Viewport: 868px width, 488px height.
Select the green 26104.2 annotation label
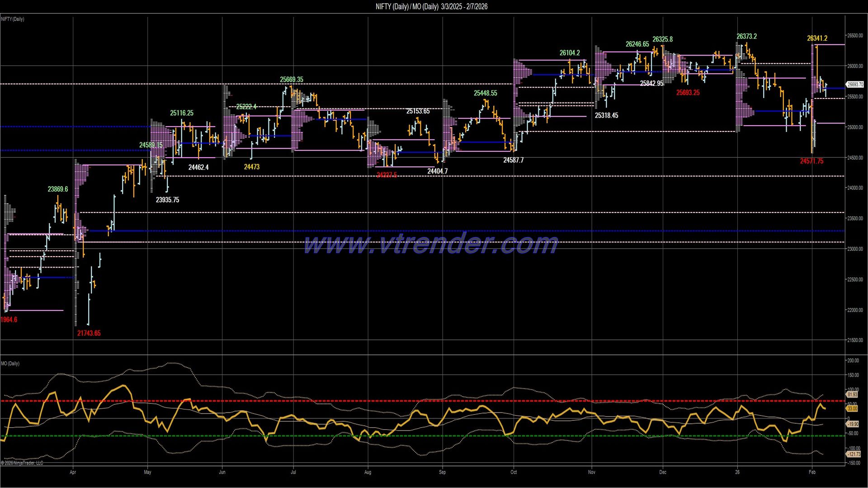click(x=570, y=53)
